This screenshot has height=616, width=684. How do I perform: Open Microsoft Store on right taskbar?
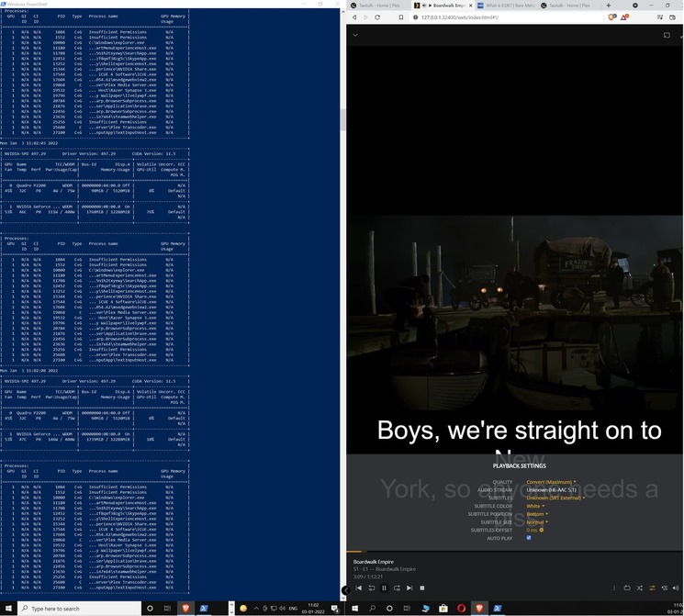(x=443, y=608)
